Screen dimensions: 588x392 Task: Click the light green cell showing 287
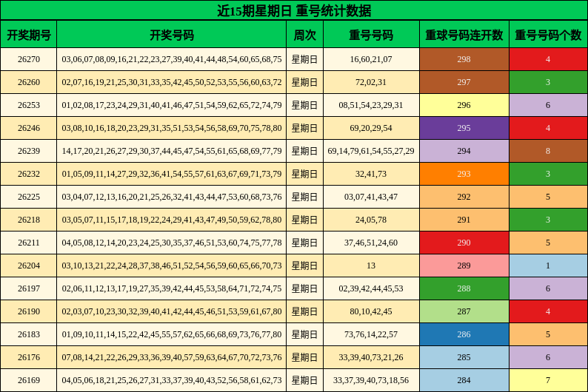(464, 311)
